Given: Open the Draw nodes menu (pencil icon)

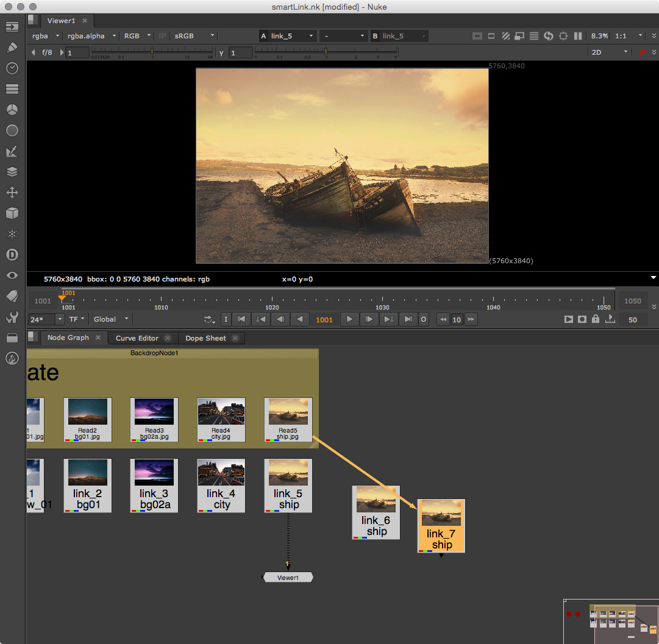Looking at the screenshot, I should click(x=12, y=48).
